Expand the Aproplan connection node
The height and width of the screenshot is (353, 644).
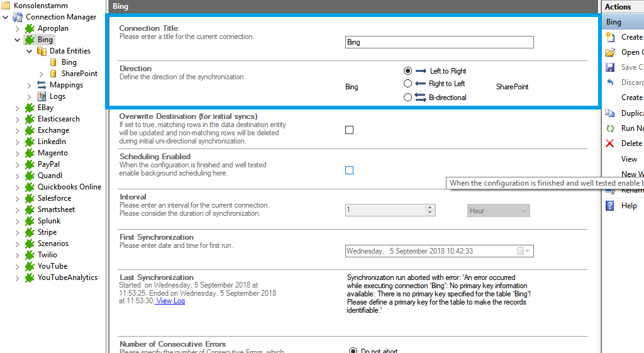point(18,28)
